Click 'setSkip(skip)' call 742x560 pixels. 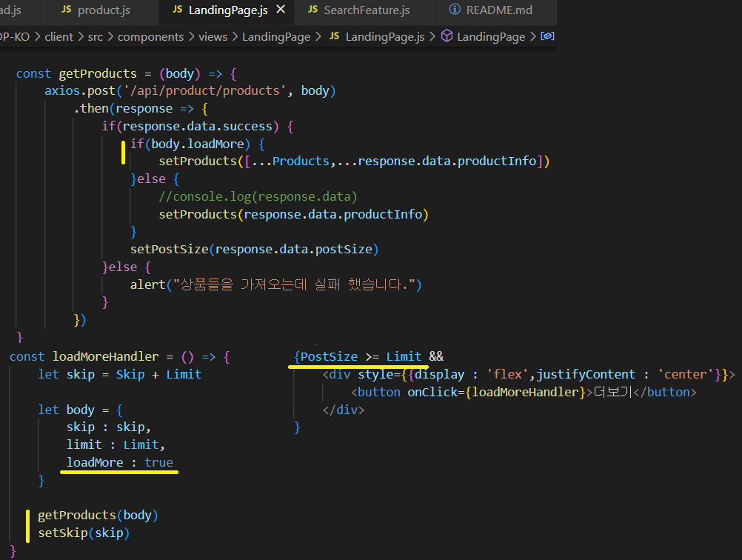coord(84,533)
